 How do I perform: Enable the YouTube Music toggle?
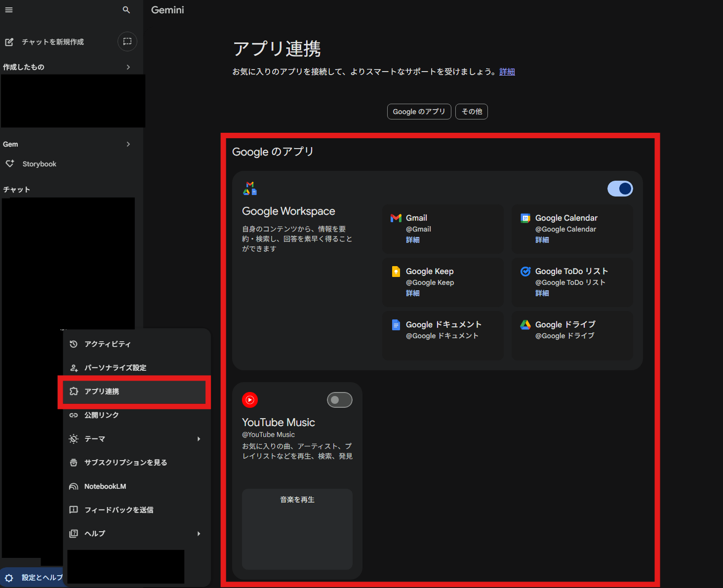[x=340, y=400]
